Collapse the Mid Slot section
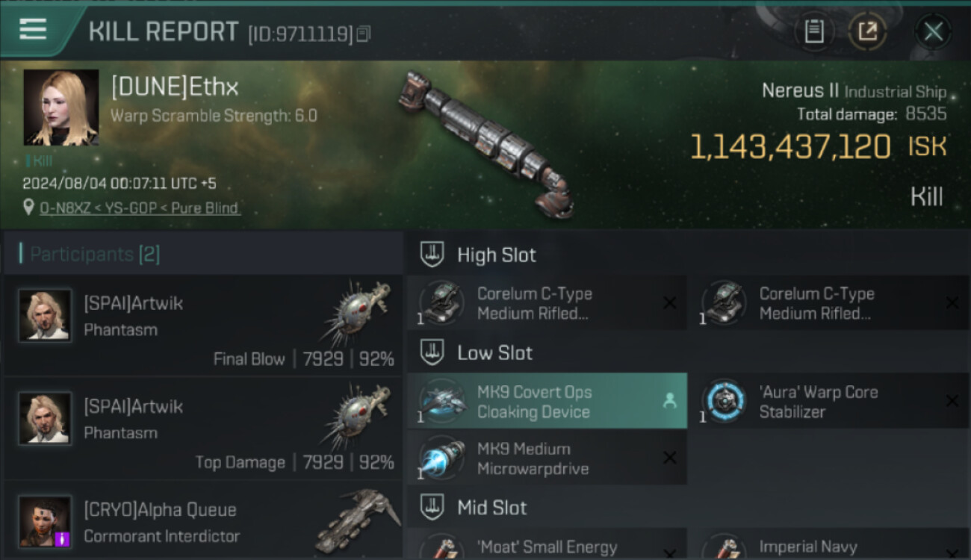The height and width of the screenshot is (560, 971). [432, 508]
